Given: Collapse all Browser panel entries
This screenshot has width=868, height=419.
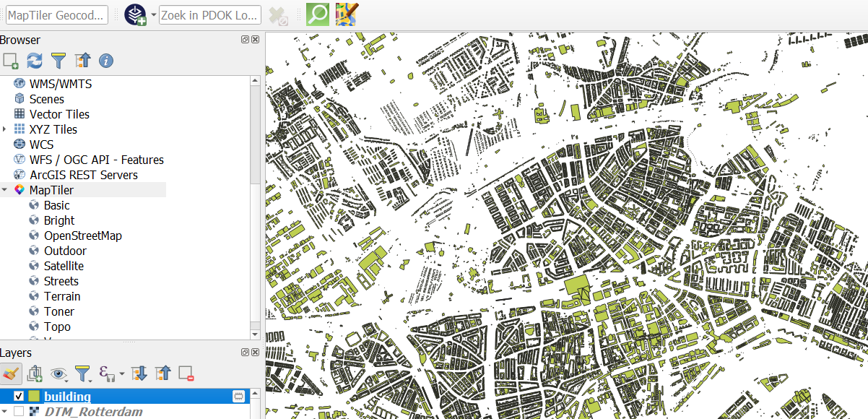Looking at the screenshot, I should pos(82,61).
